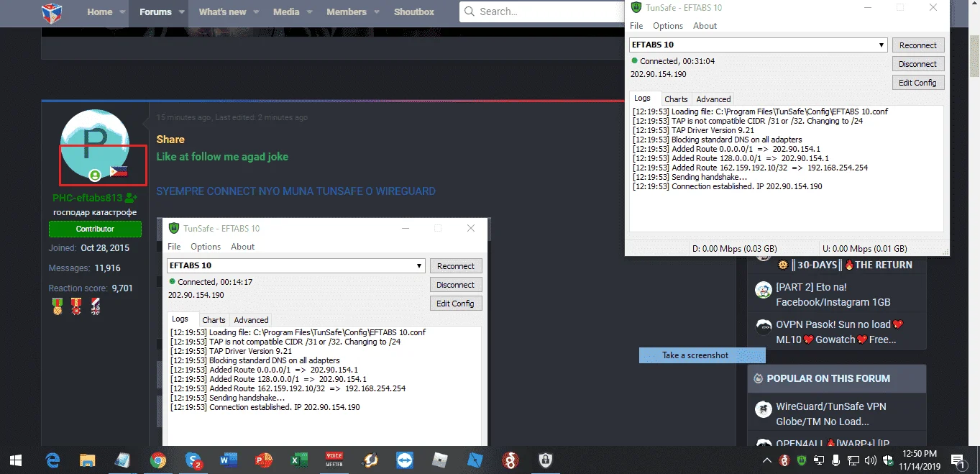Click the follow icon beside PHC-eftabs813
The image size is (980, 474).
point(131,197)
